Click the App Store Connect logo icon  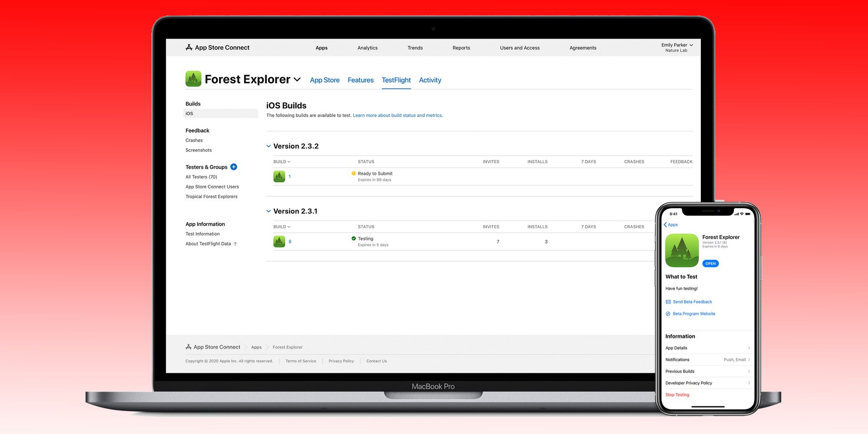[189, 47]
